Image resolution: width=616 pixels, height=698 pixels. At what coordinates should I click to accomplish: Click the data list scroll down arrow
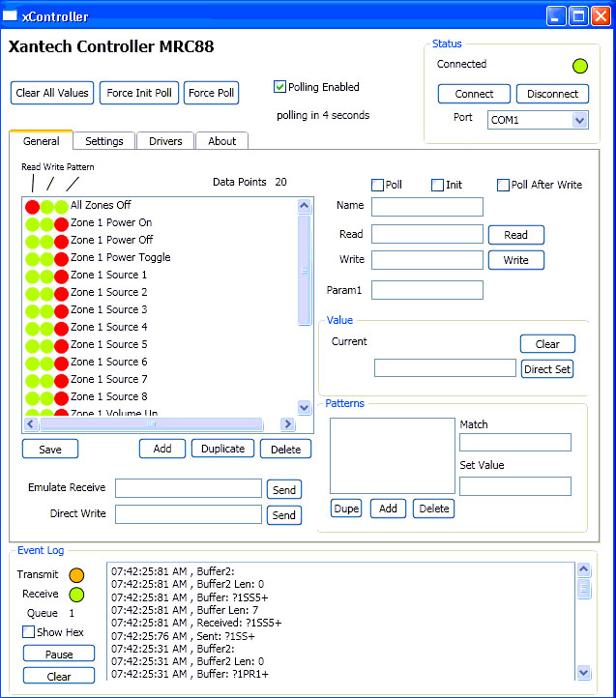tap(305, 407)
